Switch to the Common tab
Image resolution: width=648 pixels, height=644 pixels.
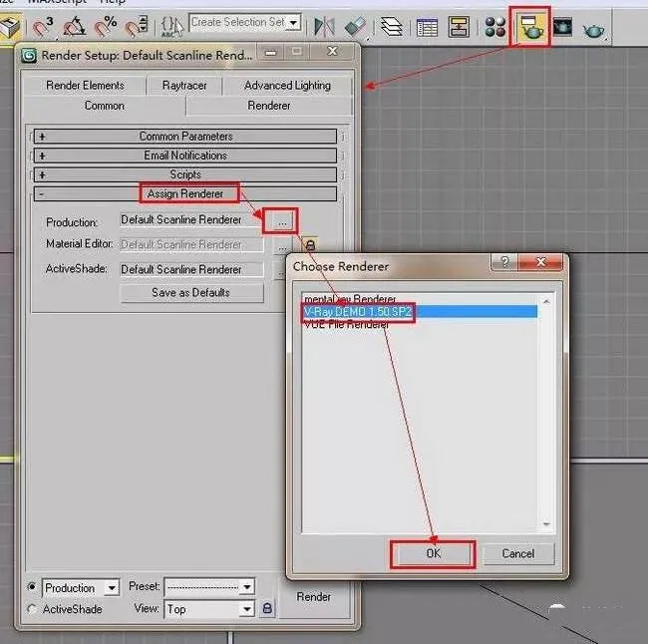click(x=104, y=106)
